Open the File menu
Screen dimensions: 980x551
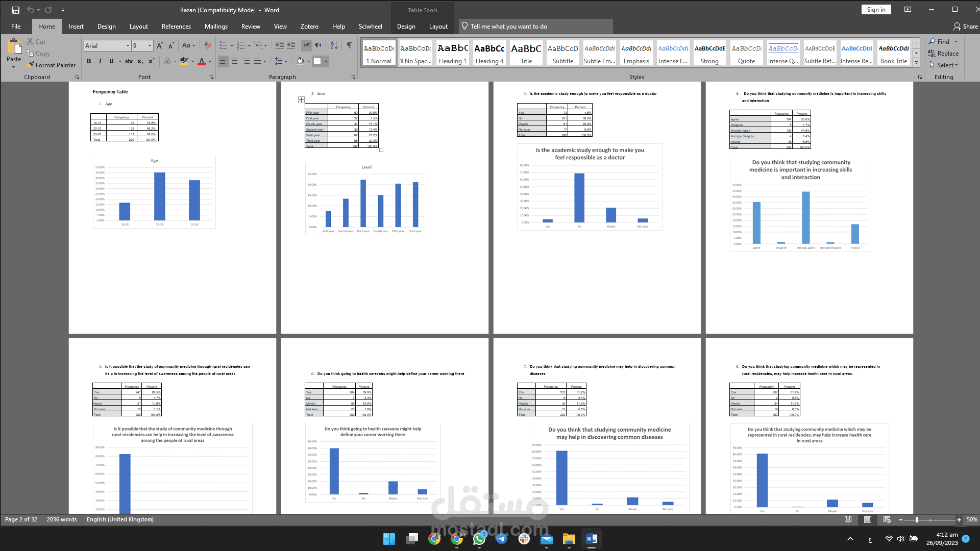coord(16,27)
